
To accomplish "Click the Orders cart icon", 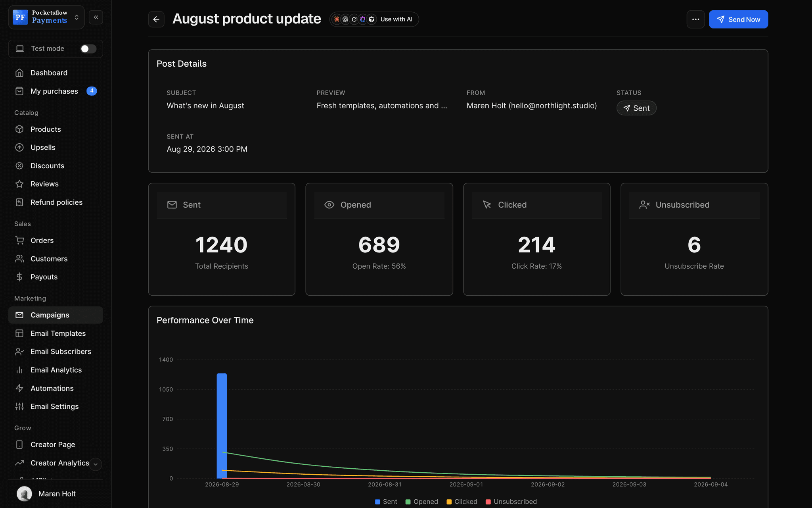I will tap(19, 240).
